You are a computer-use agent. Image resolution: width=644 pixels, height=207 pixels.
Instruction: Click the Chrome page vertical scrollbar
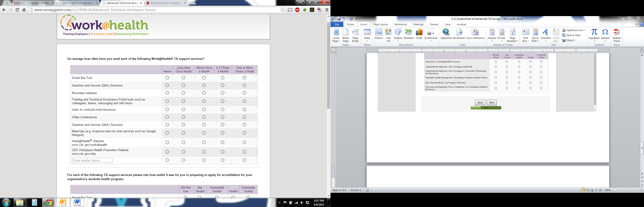(328, 65)
